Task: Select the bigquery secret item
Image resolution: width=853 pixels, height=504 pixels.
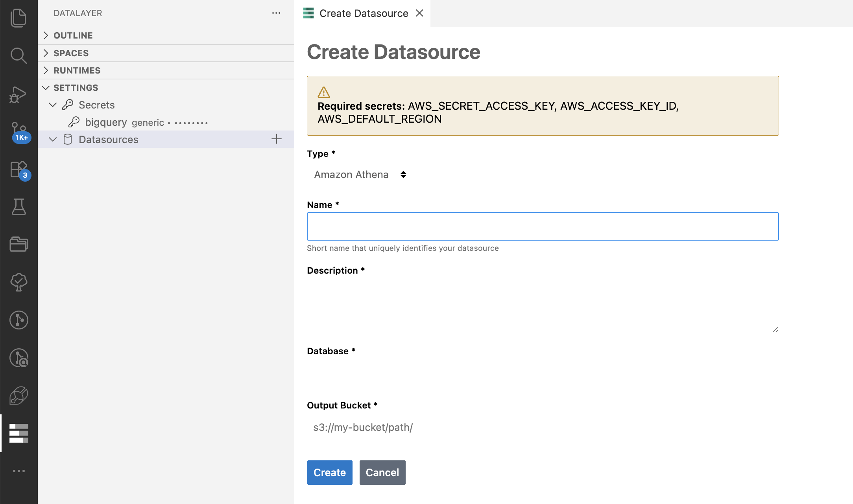Action: [106, 122]
